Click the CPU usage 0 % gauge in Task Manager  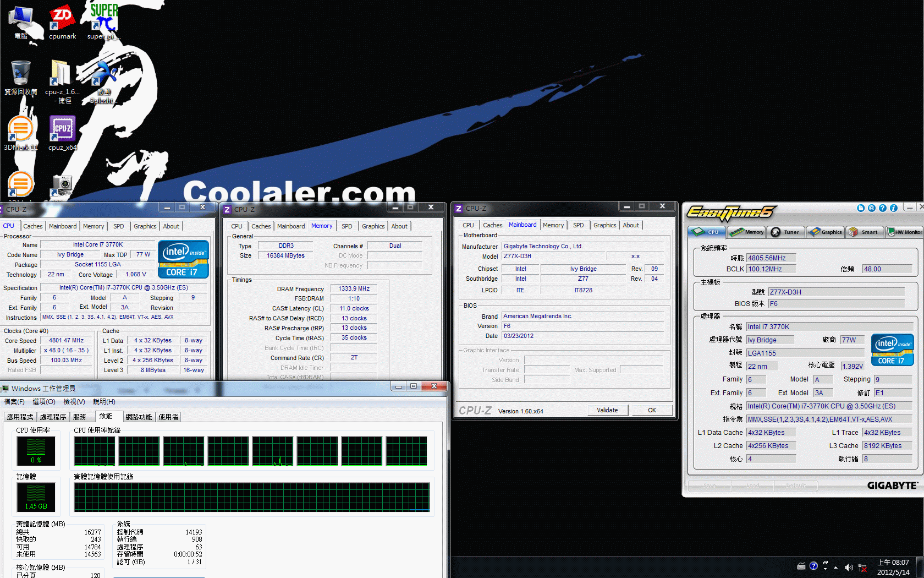(x=36, y=451)
